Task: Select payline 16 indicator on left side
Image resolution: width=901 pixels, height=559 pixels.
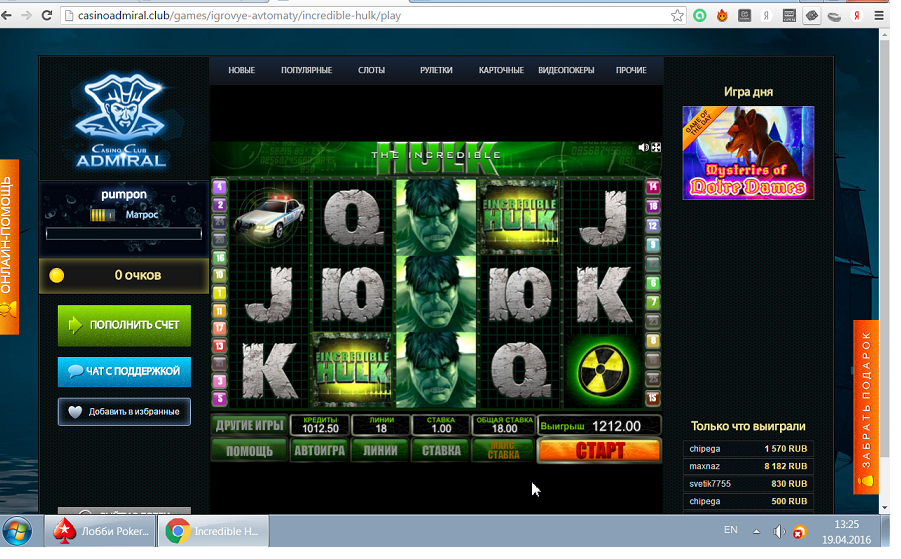Action: (220, 257)
